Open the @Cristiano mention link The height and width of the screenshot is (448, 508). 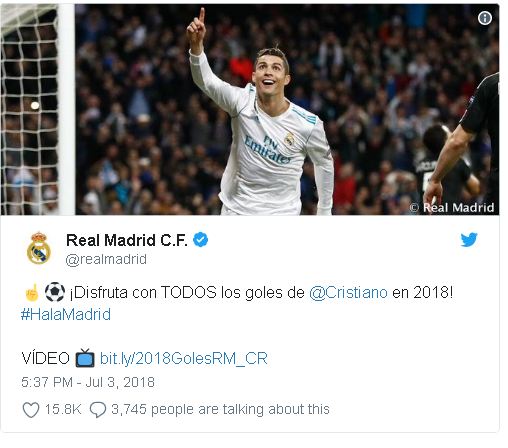pos(348,292)
